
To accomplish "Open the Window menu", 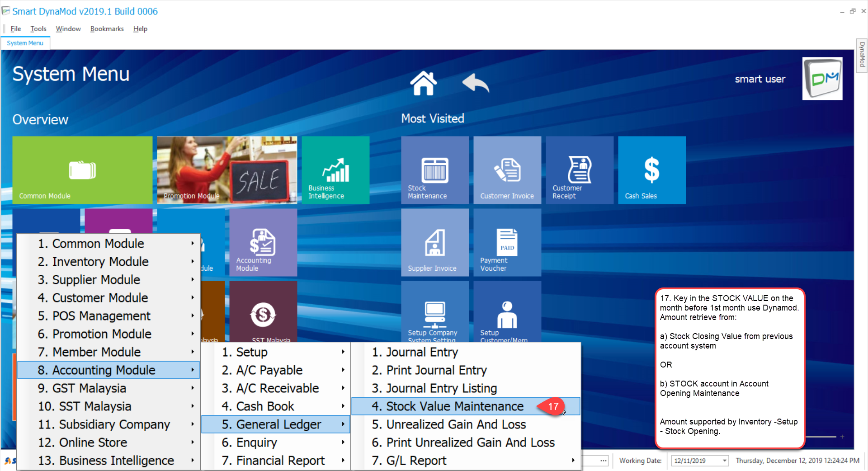I will click(68, 28).
